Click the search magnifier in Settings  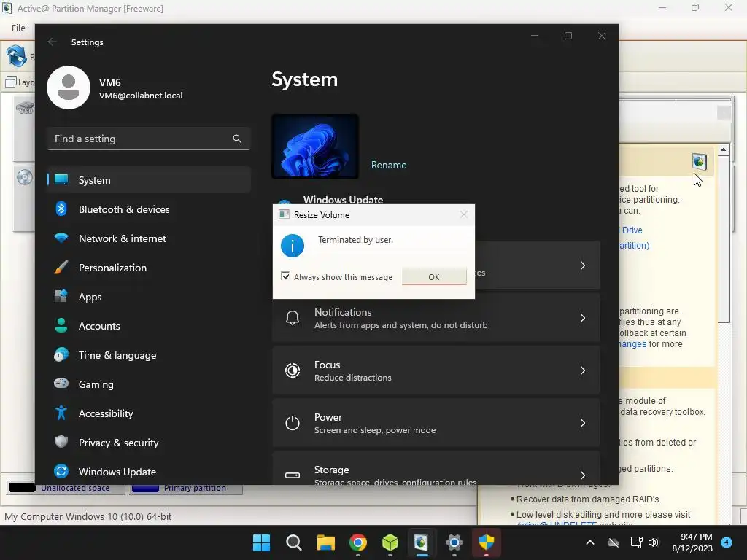click(237, 139)
